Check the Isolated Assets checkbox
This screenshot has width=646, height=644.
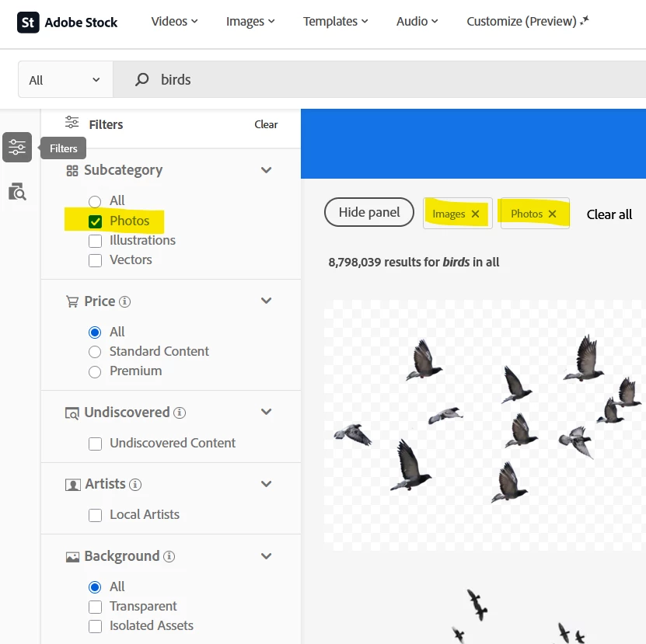pos(95,626)
